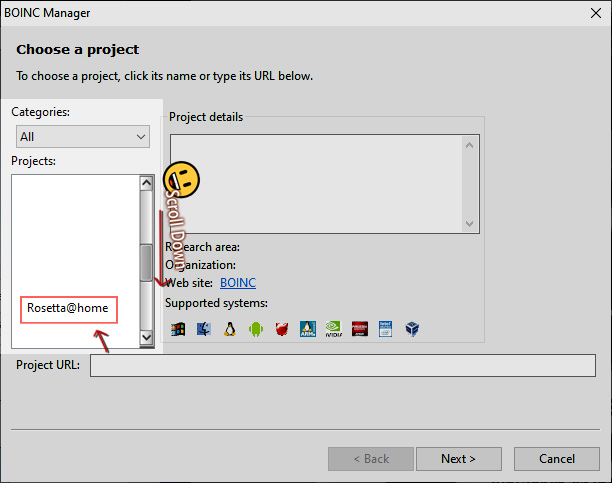Viewport: 612px width, 483px height.
Task: Click the Projects list scrollbar thumb
Action: [x=146, y=262]
